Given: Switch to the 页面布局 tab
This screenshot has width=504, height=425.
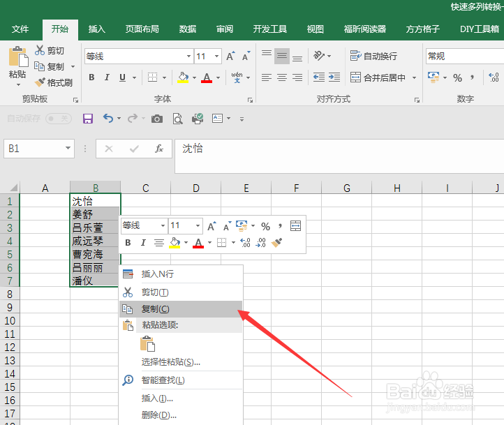Looking at the screenshot, I should [x=142, y=29].
